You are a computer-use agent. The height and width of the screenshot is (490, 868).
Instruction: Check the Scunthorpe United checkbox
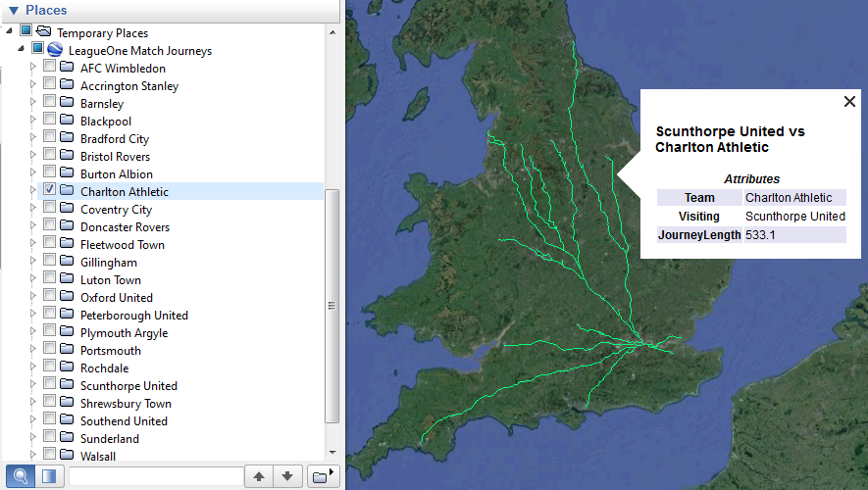pos(49,383)
